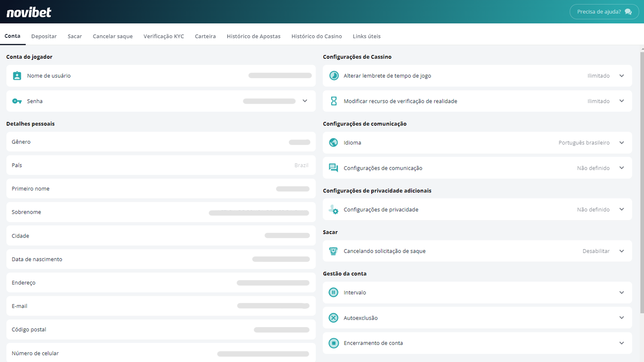Click the hourglass reality check icon
Image resolution: width=644 pixels, height=362 pixels.
[333, 101]
